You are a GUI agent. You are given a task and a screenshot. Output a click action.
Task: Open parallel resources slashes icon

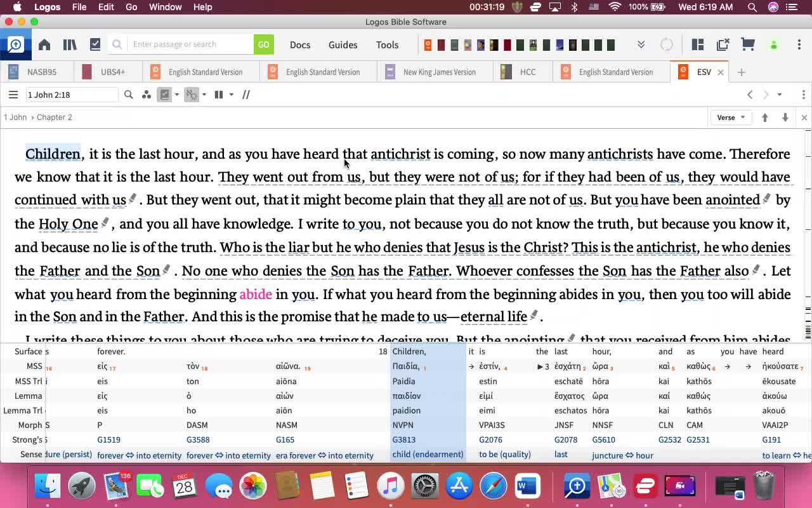(x=246, y=95)
